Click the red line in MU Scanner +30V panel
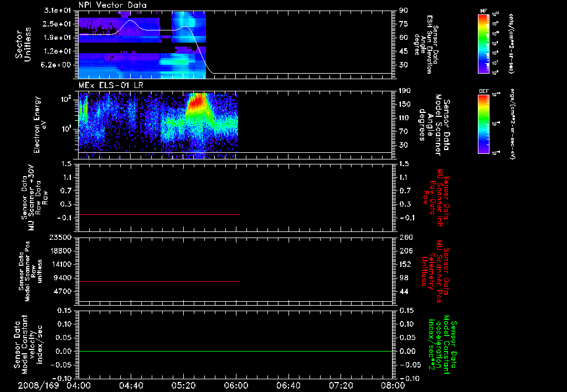Image resolution: width=567 pixels, height=392 pixels. pos(159,214)
